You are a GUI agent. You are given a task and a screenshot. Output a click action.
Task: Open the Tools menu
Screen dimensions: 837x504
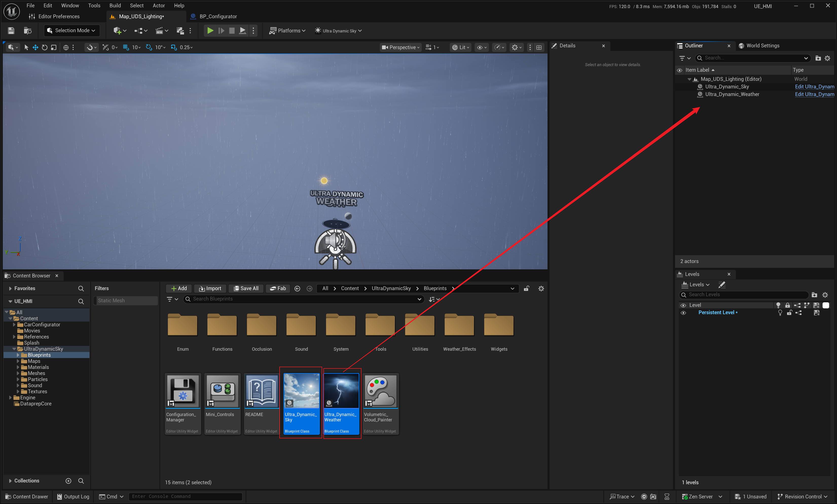tap(94, 5)
